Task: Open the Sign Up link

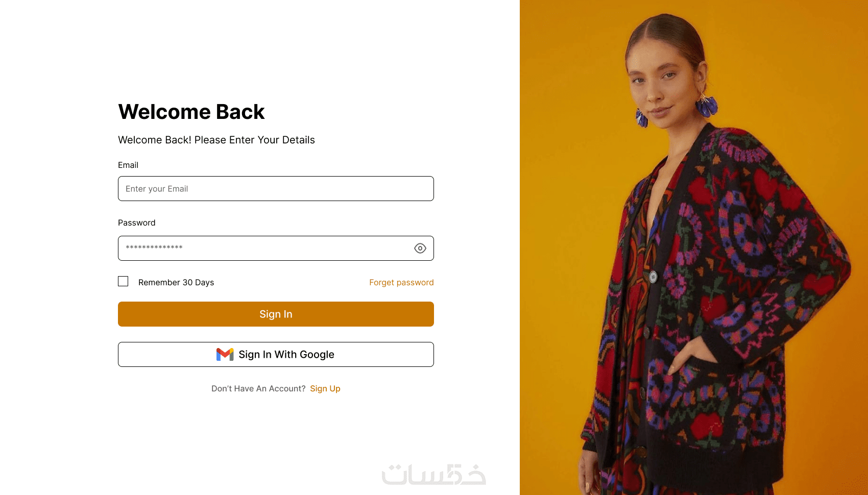Action: click(x=325, y=388)
